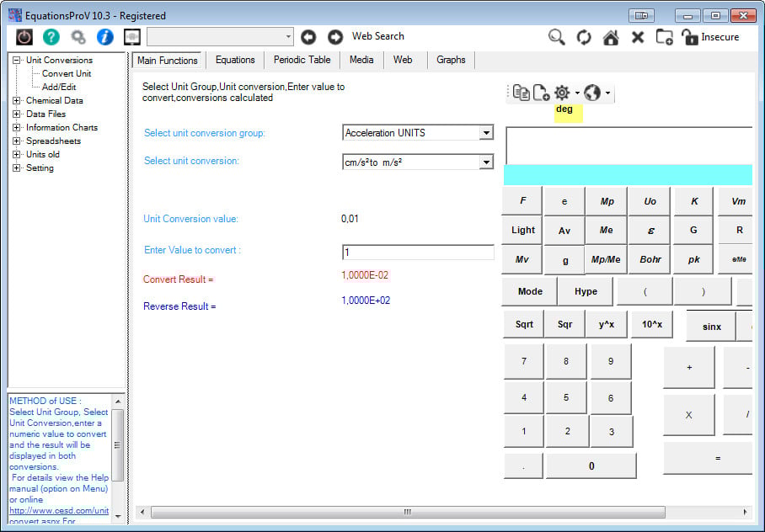Viewport: 765px width, 532px height.
Task: Open the blue info icon
Action: click(x=105, y=37)
